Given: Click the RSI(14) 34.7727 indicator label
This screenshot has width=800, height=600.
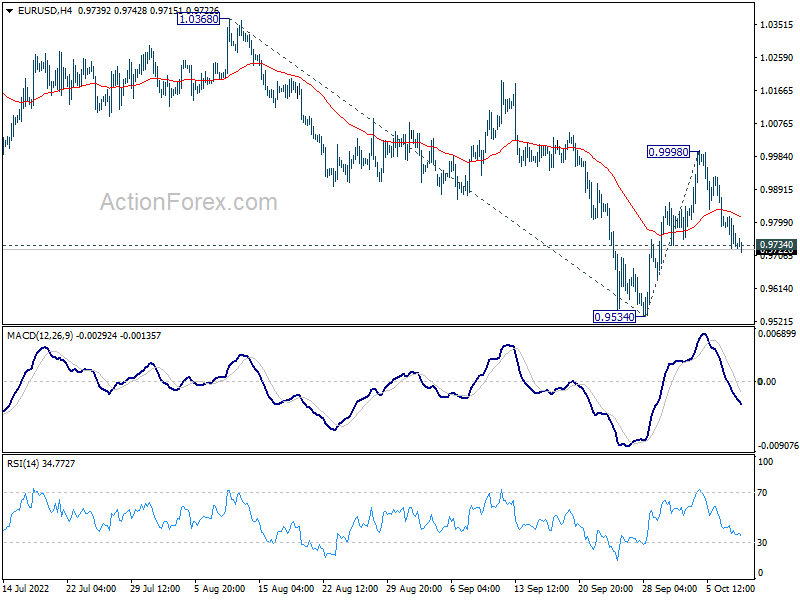Looking at the screenshot, I should (x=41, y=464).
